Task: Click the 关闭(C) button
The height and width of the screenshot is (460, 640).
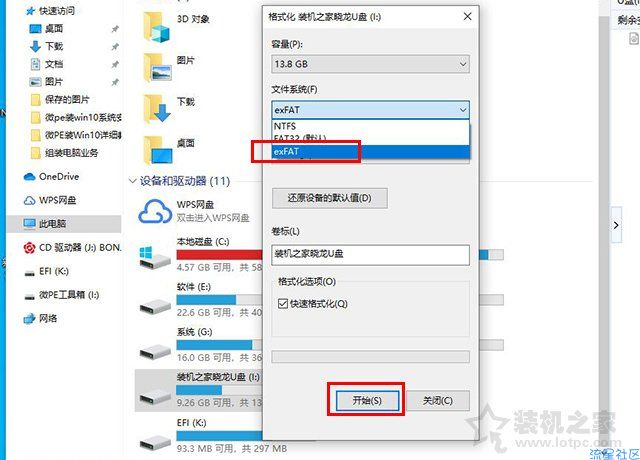Action: point(438,400)
